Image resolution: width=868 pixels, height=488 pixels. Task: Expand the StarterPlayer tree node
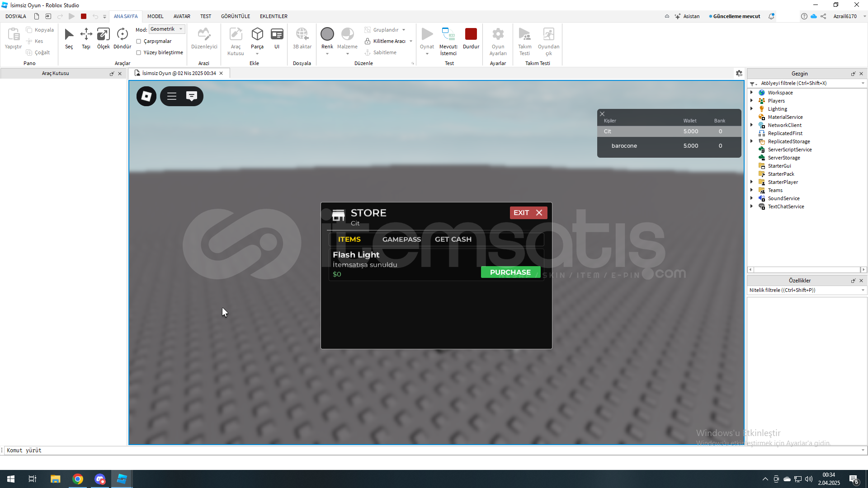(751, 182)
